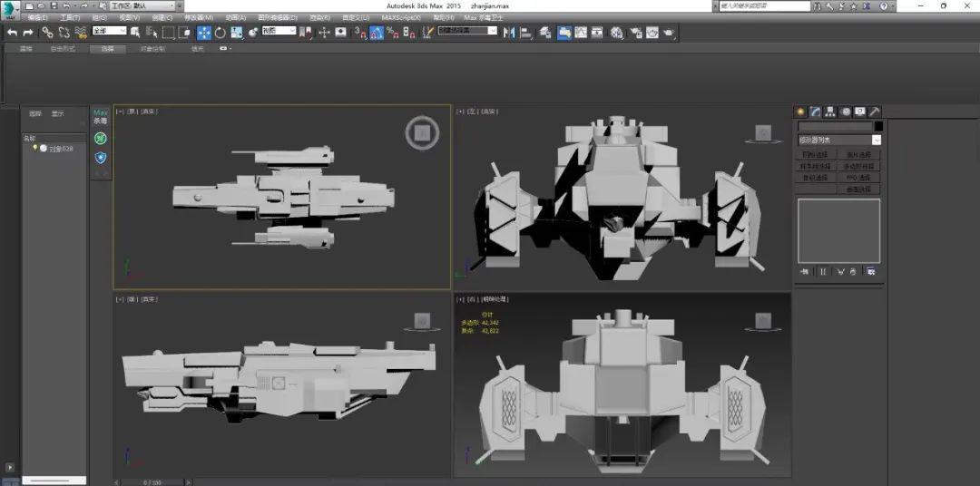
Task: Open the Utilities hammer panel tab
Action: 875,112
